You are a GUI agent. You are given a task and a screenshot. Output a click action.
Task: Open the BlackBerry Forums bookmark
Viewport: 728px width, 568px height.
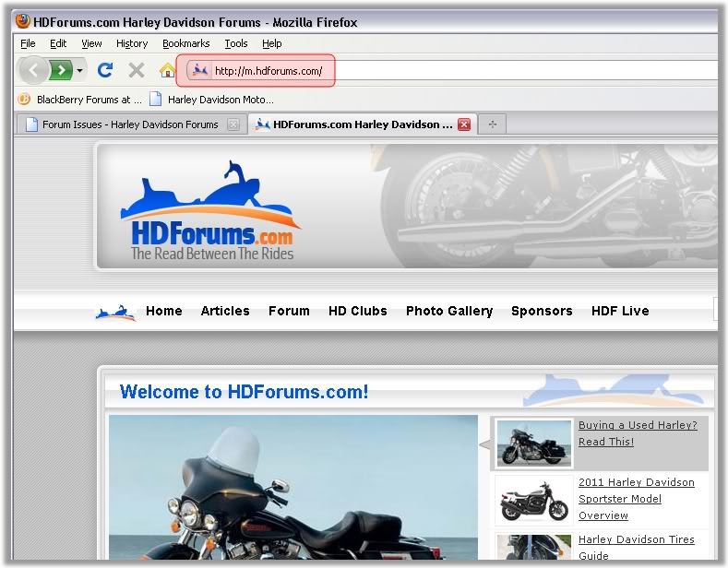(x=79, y=100)
